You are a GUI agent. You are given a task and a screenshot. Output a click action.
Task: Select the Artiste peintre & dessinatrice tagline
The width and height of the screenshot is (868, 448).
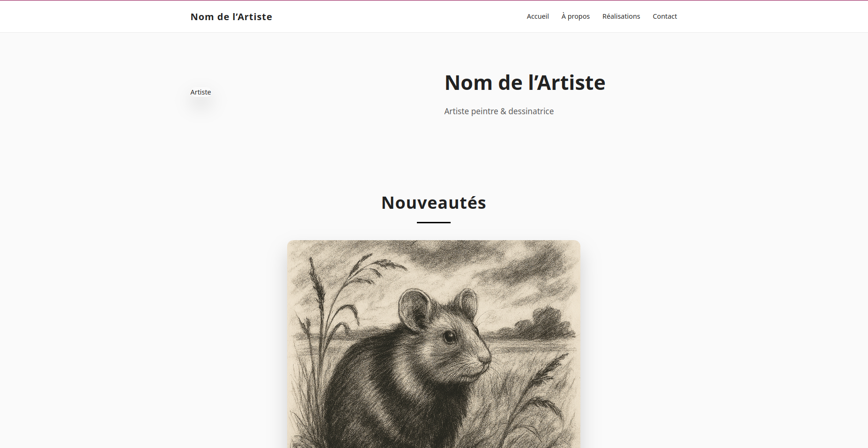tap(499, 111)
